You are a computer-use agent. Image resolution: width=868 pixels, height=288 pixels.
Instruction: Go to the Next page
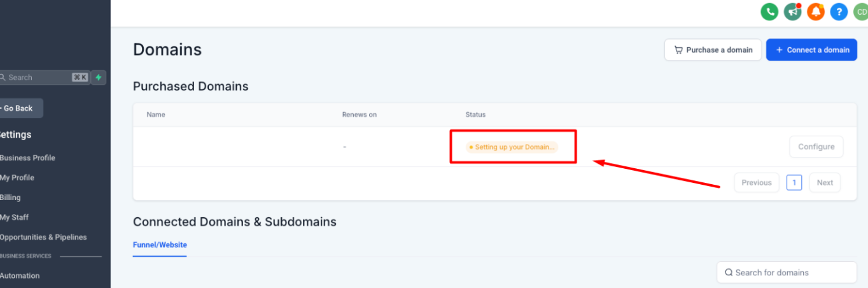tap(825, 183)
